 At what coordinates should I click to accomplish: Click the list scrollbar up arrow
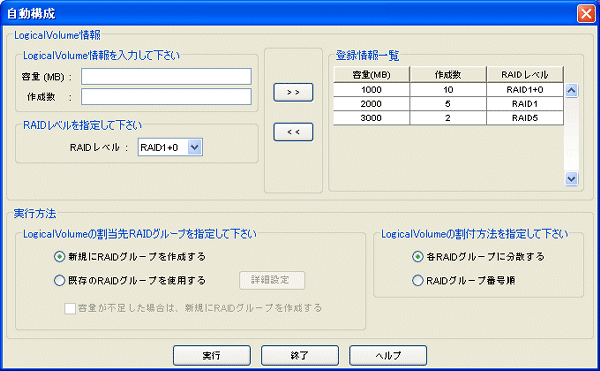tap(571, 91)
